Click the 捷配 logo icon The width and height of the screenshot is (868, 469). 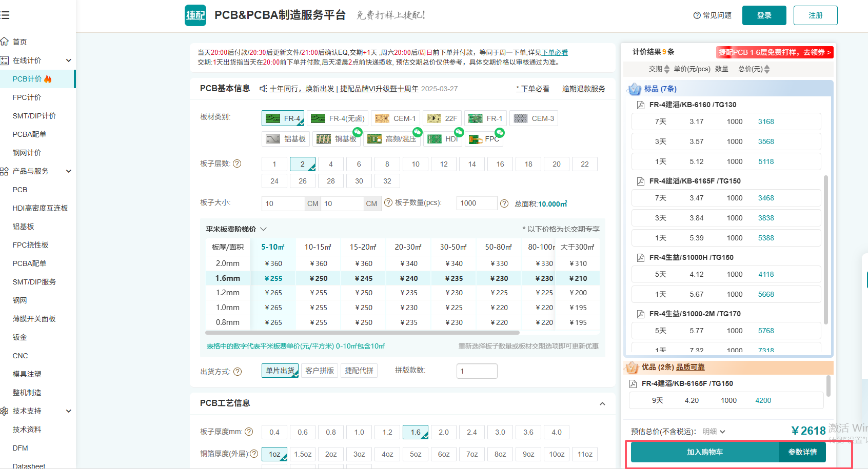[x=195, y=15]
